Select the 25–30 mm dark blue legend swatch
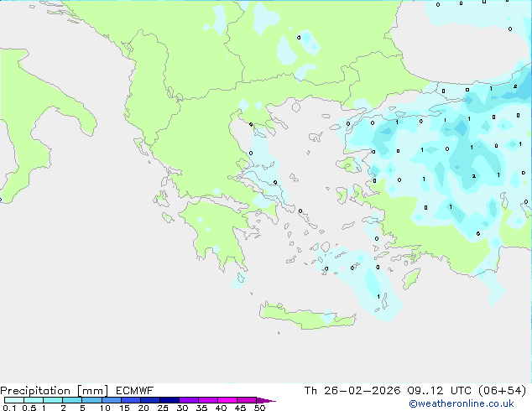 [170, 400]
